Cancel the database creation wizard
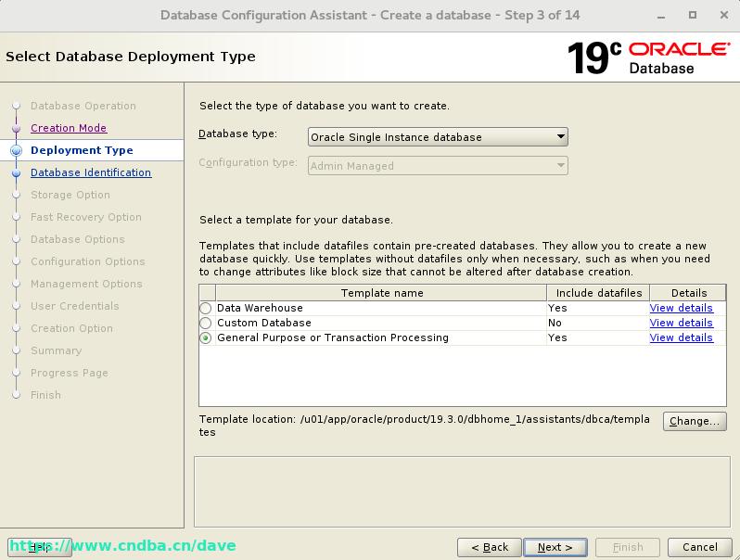The image size is (740, 560). coord(699,547)
